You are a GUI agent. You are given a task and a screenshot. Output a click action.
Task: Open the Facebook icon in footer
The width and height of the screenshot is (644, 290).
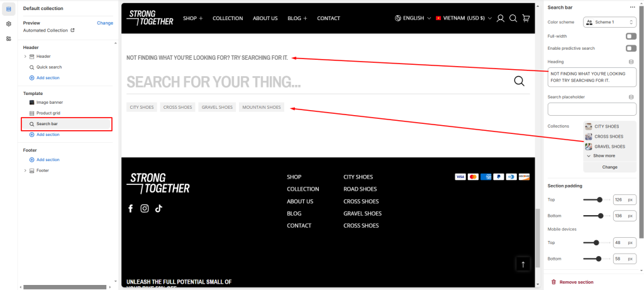(131, 208)
